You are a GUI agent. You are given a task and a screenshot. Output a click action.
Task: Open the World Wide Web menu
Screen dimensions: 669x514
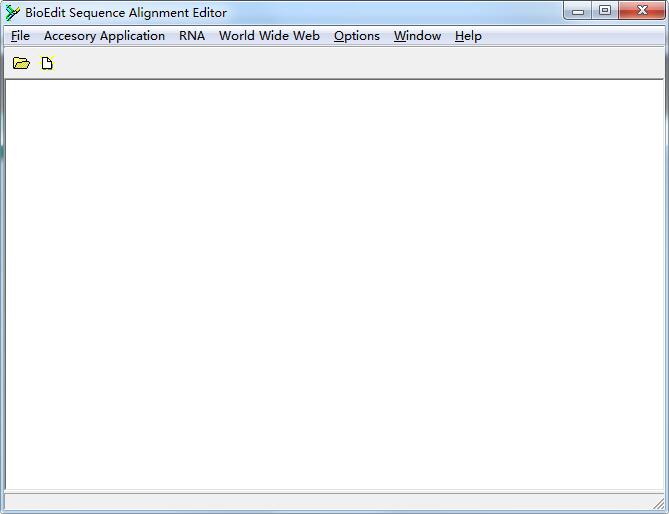pyautogui.click(x=269, y=36)
